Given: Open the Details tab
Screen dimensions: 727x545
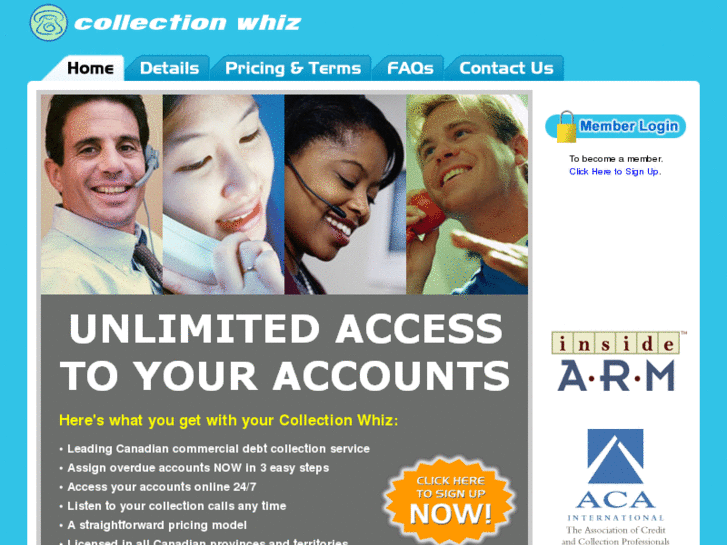Looking at the screenshot, I should [169, 68].
